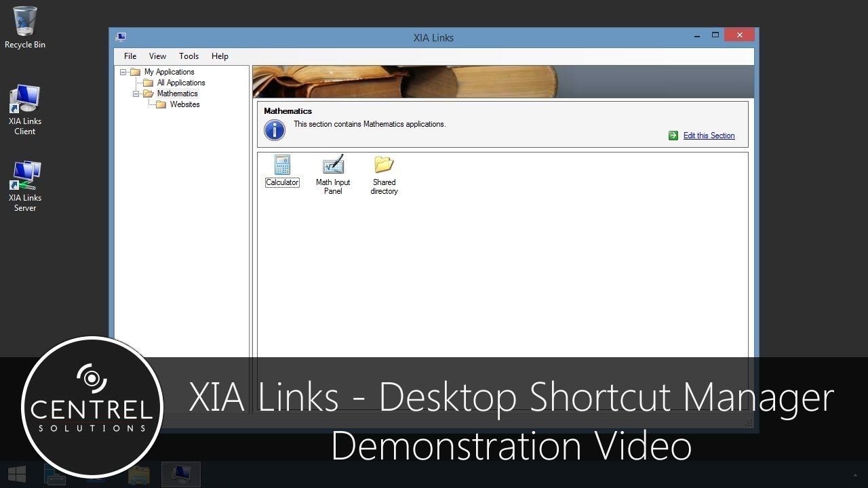Screen dimensions: 868x488
Task: Collapse the Mathematics tree node
Action: (x=136, y=94)
